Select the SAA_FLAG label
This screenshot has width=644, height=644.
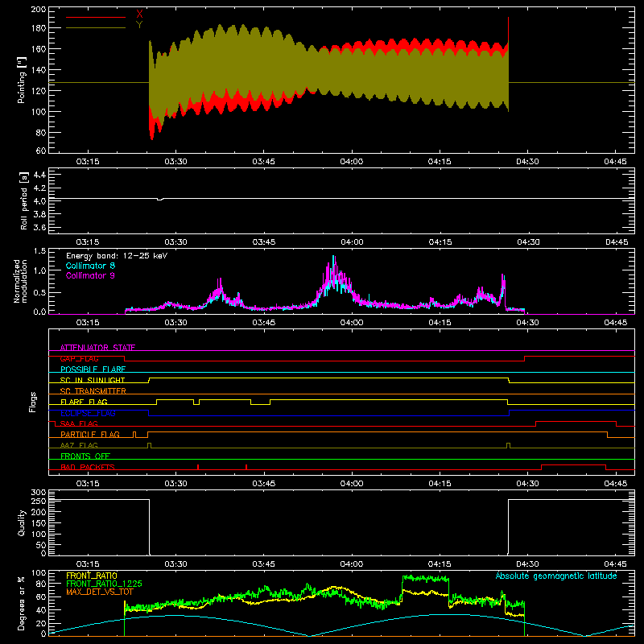click(x=79, y=423)
